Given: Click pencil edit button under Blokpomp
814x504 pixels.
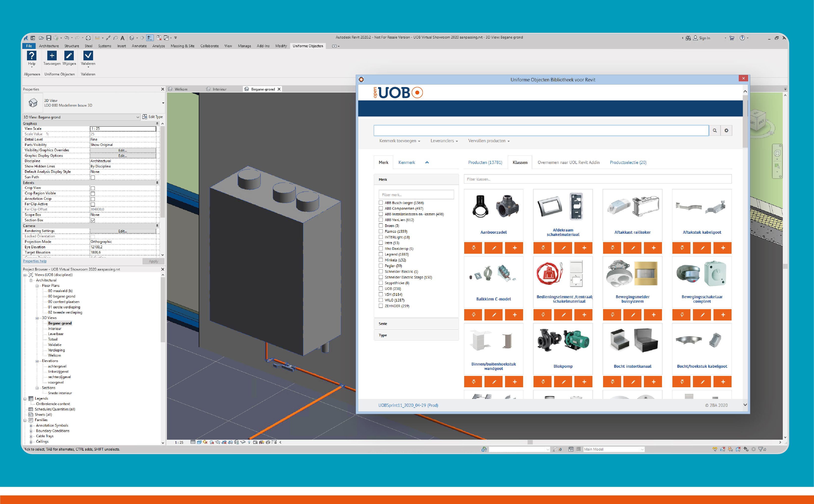Looking at the screenshot, I should pos(563,382).
